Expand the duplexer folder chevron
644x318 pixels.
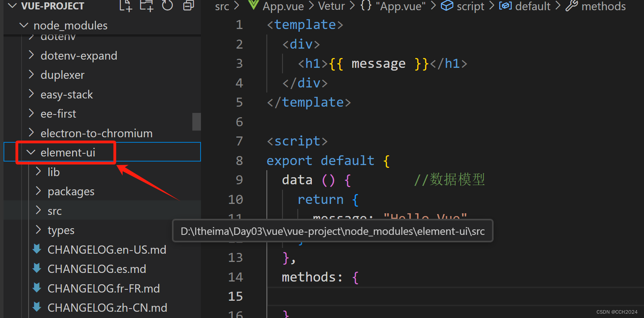[31, 75]
